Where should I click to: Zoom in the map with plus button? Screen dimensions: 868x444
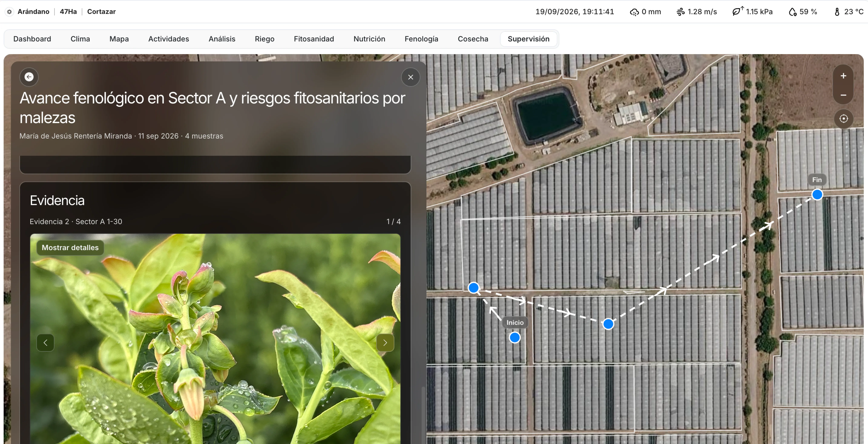843,76
